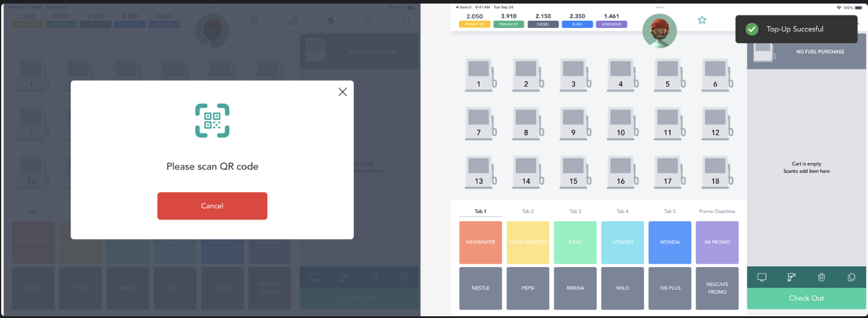Click the "Top-Up Succesful" notification text
Viewport: 868px width, 318px height.
coord(795,29)
